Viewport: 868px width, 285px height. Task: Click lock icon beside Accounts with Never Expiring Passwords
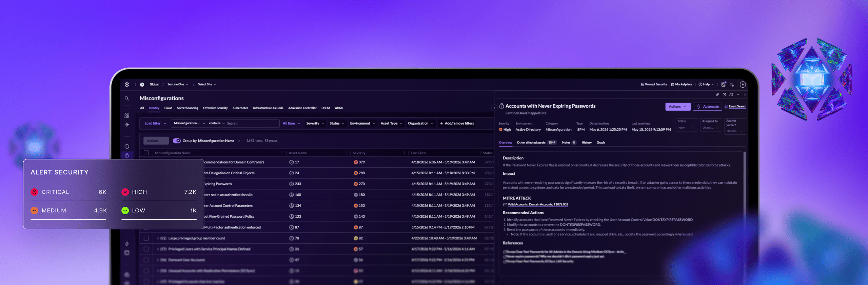501,106
